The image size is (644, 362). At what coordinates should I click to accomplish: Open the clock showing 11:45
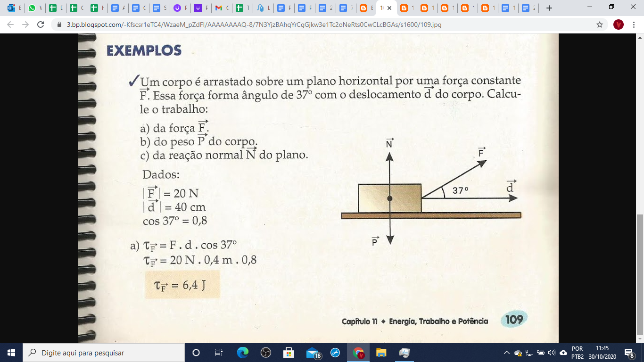[x=602, y=353]
